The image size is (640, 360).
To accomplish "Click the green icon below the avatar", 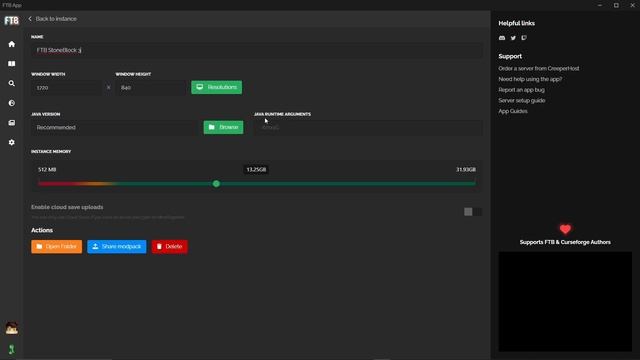I will [11, 349].
